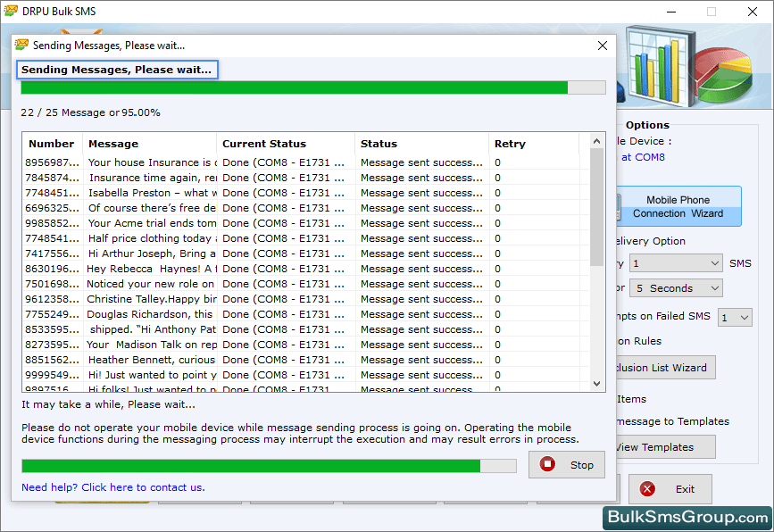Click the red Stop icon
This screenshot has height=532, width=774.
[547, 464]
